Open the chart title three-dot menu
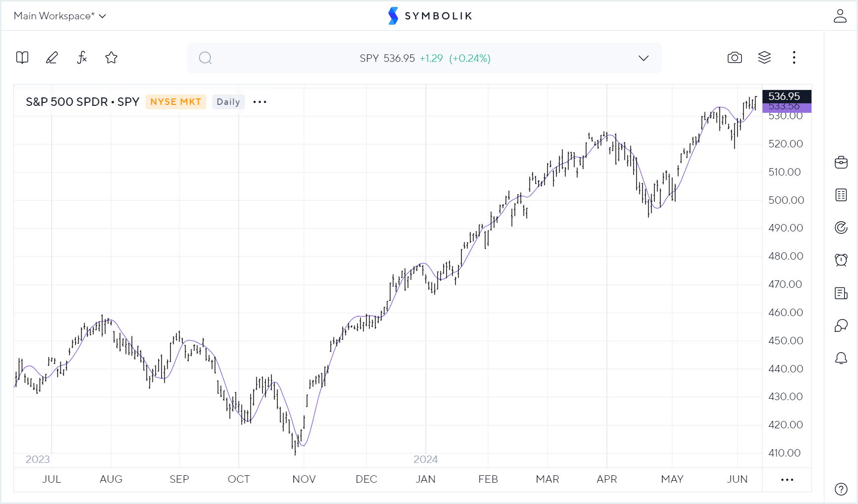 [x=260, y=102]
